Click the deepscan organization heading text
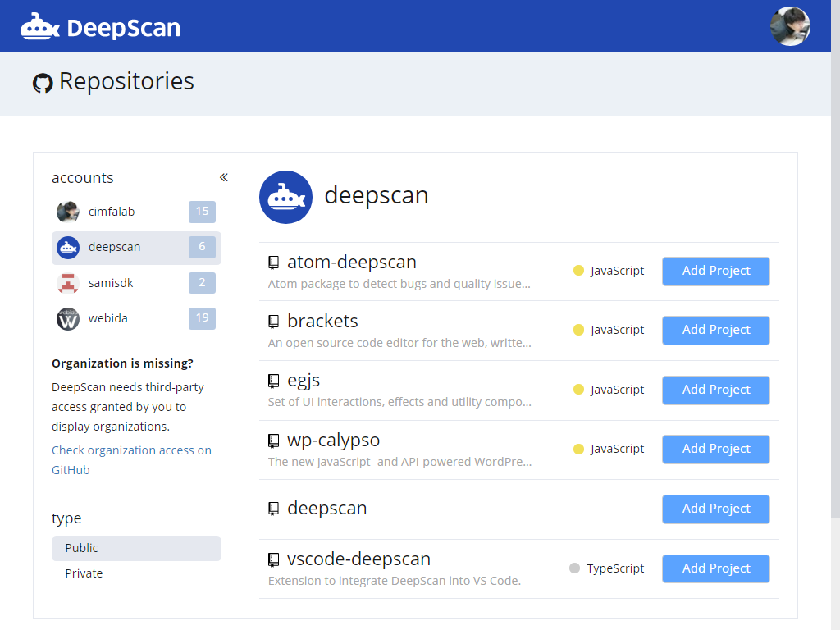 (376, 195)
